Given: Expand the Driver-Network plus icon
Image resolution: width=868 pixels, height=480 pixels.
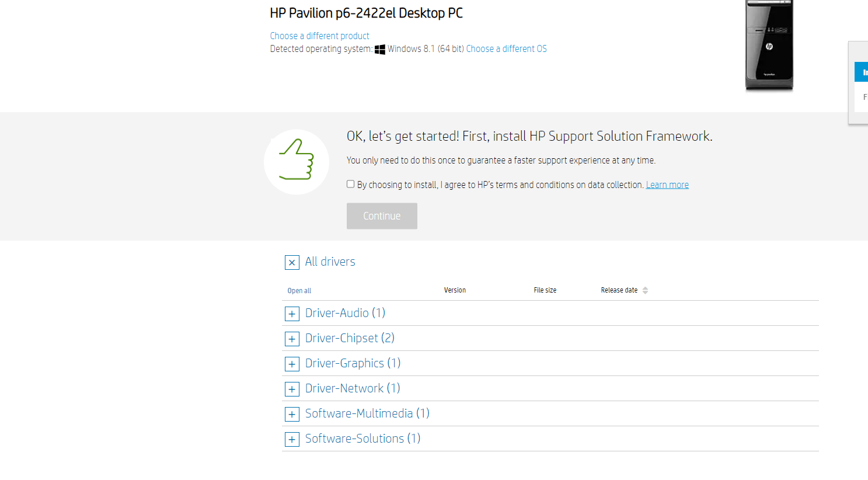Looking at the screenshot, I should (x=292, y=389).
